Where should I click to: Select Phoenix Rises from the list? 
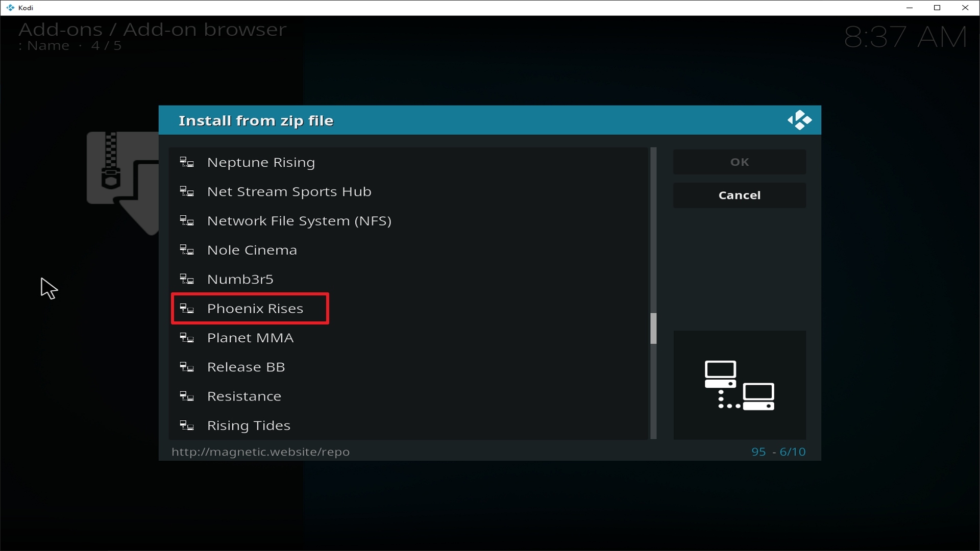click(x=408, y=309)
